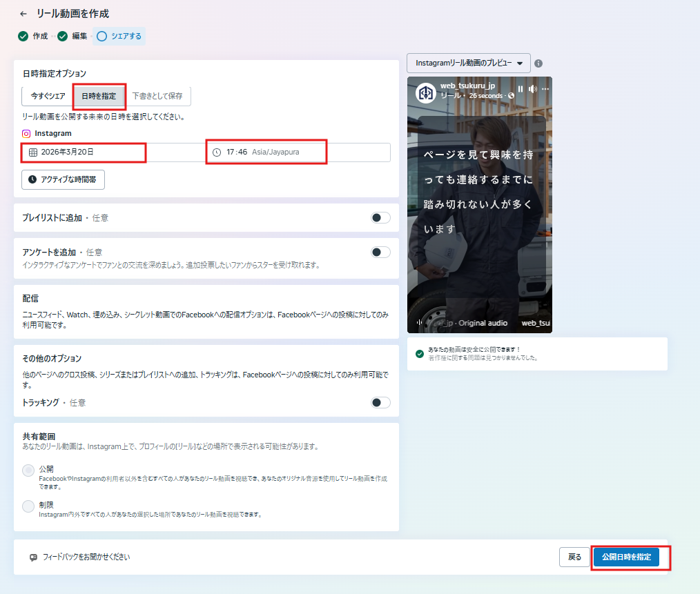Switch to the 今すぐシェア tab

[48, 96]
